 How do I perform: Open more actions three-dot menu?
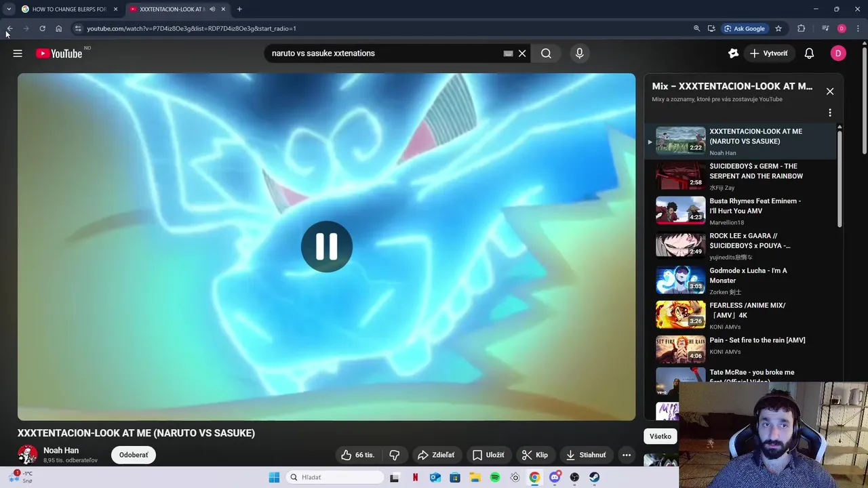627,455
